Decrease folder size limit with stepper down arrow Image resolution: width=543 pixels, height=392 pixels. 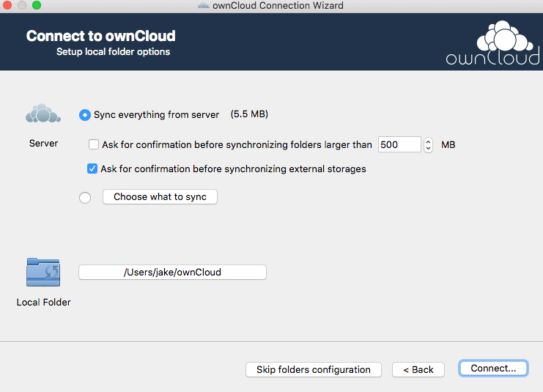click(429, 148)
